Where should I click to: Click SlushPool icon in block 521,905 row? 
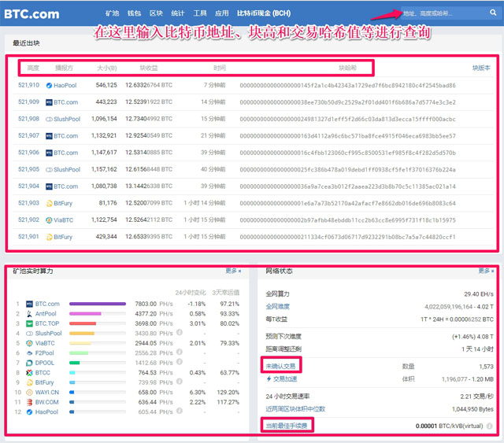(49, 170)
